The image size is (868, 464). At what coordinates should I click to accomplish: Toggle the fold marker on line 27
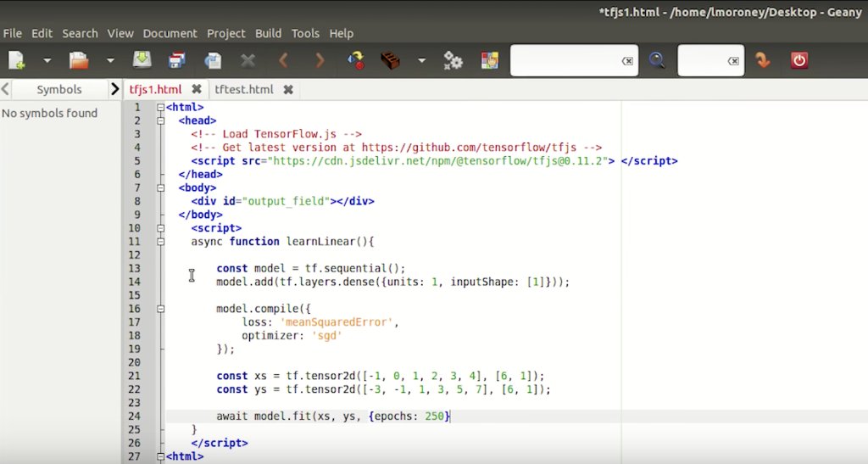coord(160,457)
